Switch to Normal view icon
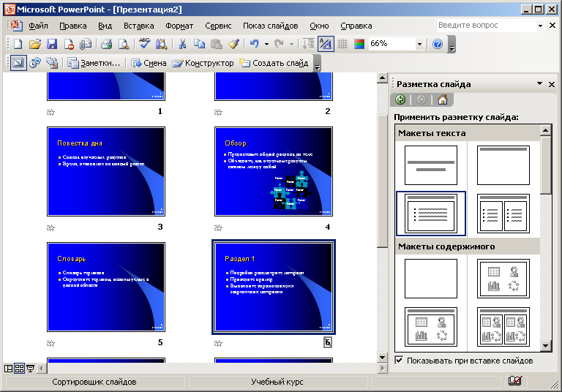The width and height of the screenshot is (562, 392). pyautogui.click(x=8, y=369)
